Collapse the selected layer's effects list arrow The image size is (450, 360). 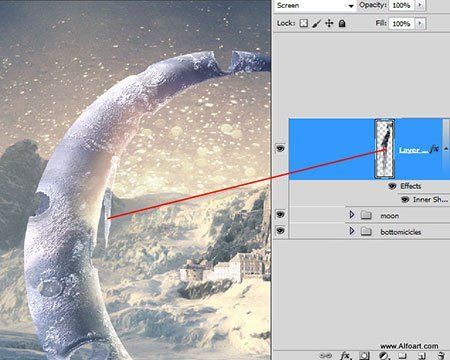coord(446,149)
